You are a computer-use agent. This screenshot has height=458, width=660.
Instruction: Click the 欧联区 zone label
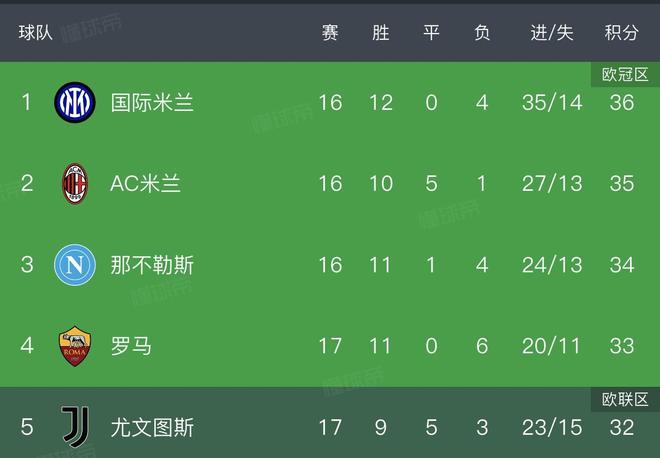pyautogui.click(x=622, y=399)
